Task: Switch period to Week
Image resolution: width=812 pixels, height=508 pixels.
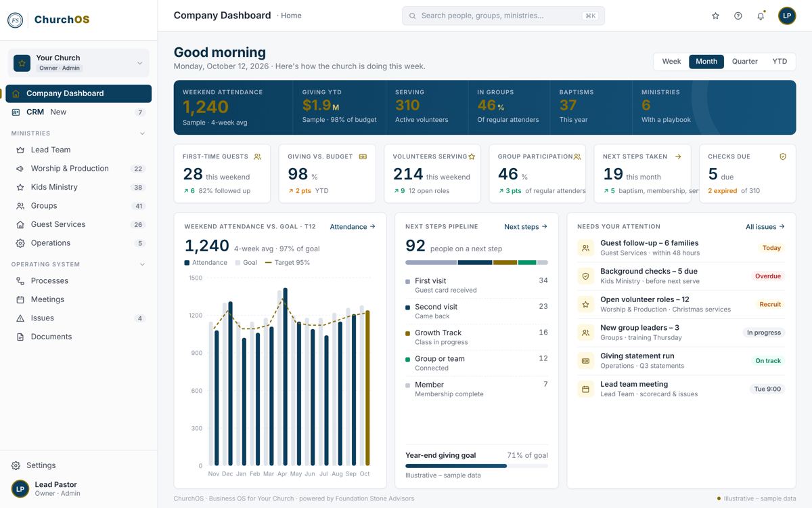Action: (x=671, y=62)
